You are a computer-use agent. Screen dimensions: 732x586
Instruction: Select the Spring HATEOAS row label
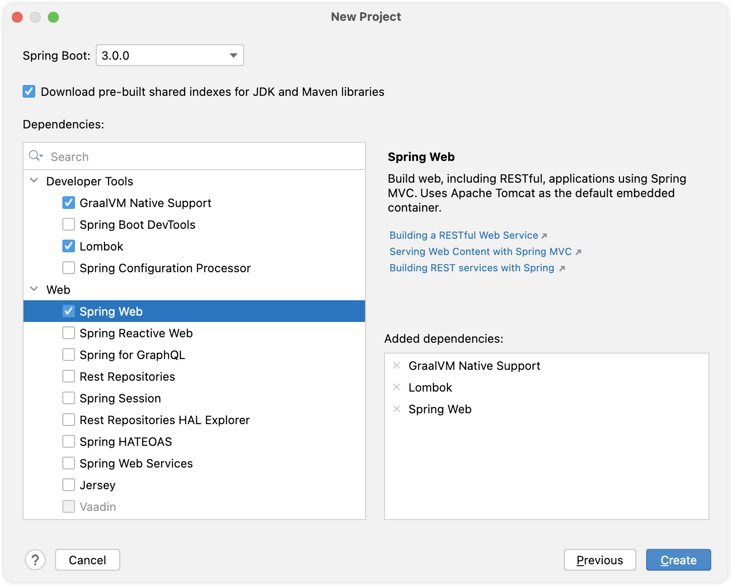[x=126, y=442]
